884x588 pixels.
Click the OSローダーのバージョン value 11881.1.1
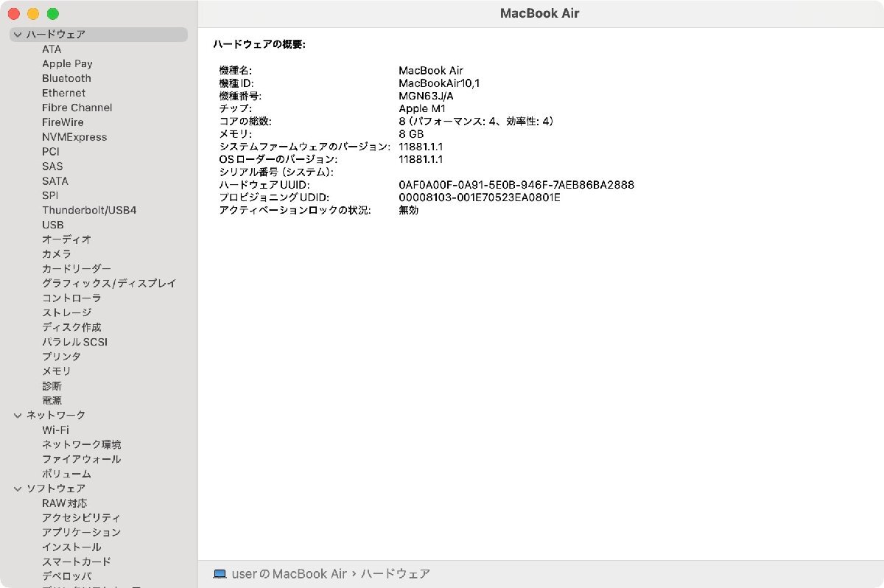[421, 159]
